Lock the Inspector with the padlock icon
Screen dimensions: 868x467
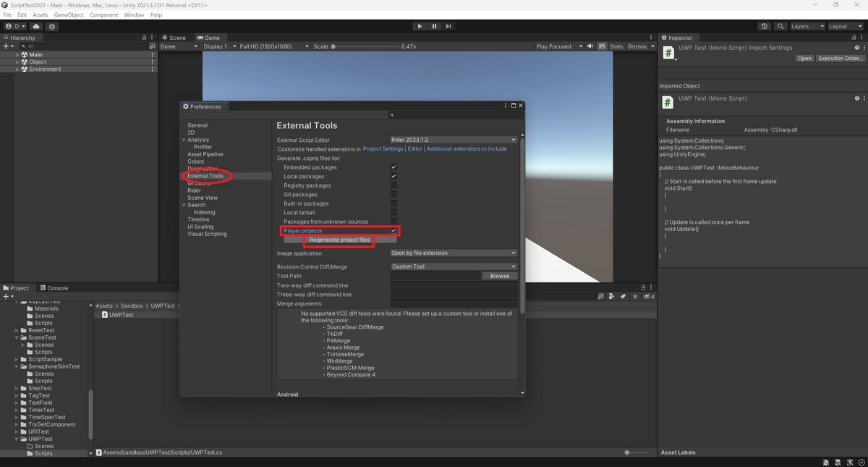pos(854,37)
